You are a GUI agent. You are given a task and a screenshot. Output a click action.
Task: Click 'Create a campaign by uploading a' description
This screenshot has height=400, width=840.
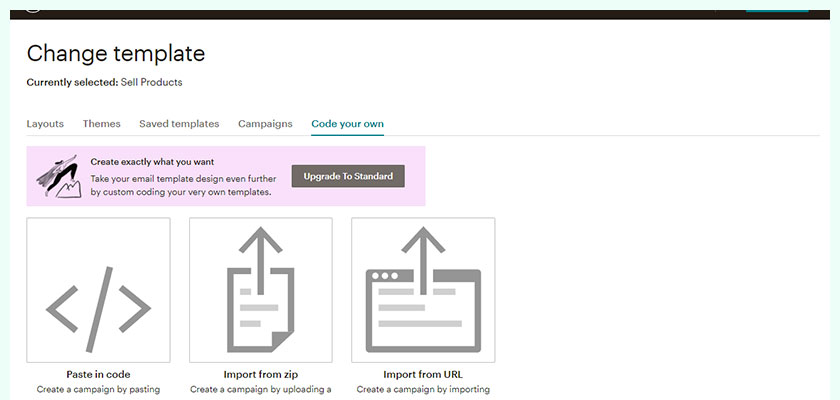pos(261,389)
